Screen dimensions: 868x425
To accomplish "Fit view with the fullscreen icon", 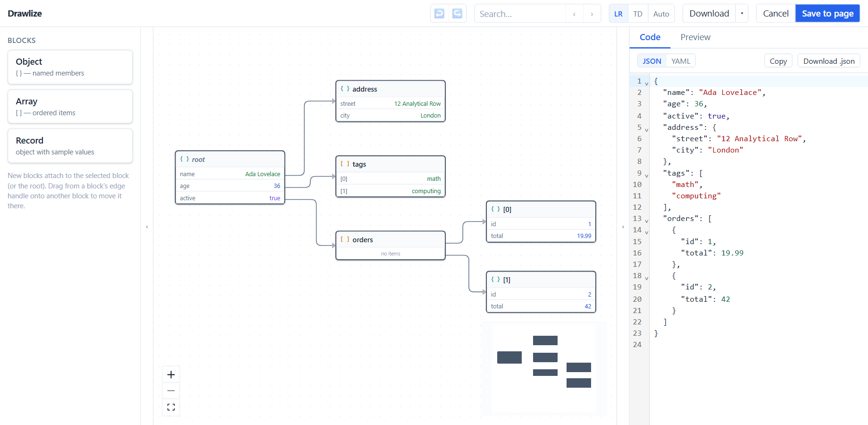I will pyautogui.click(x=171, y=407).
